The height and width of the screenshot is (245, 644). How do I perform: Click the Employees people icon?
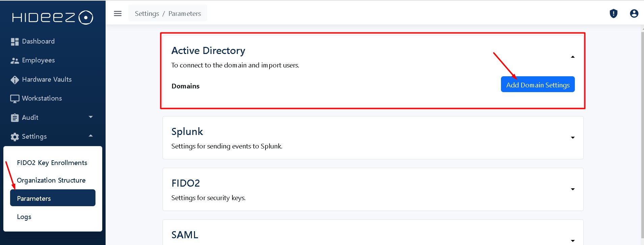(15, 61)
